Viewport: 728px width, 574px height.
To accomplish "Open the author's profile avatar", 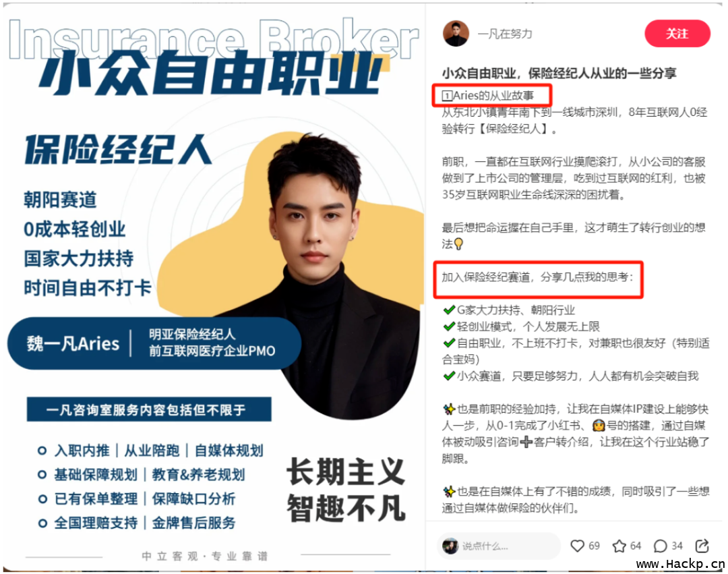I will (456, 34).
